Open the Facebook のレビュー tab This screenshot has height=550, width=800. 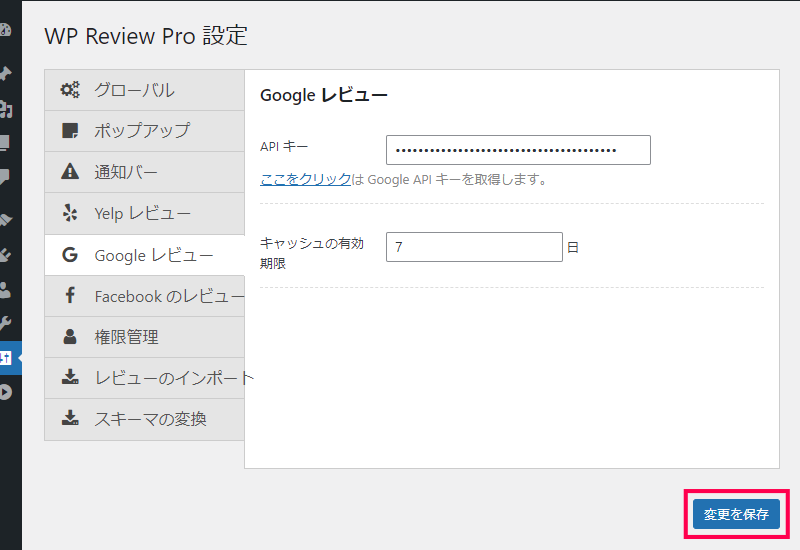coord(144,296)
